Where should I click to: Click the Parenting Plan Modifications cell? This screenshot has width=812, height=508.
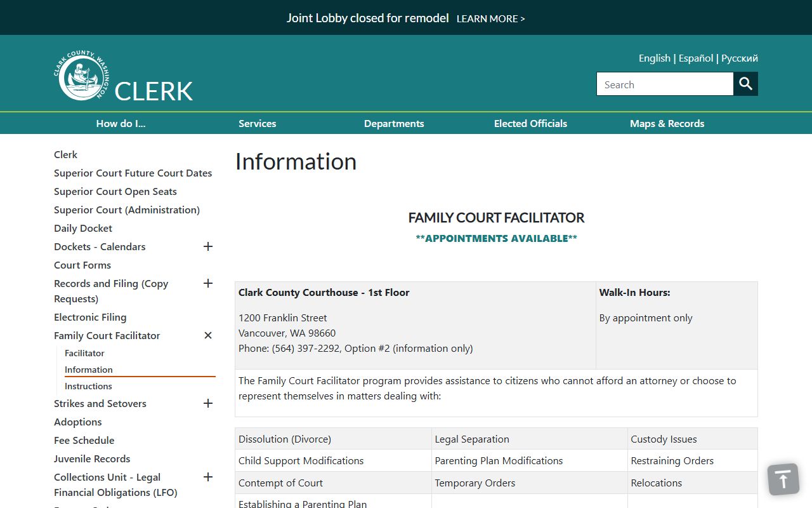(530, 460)
